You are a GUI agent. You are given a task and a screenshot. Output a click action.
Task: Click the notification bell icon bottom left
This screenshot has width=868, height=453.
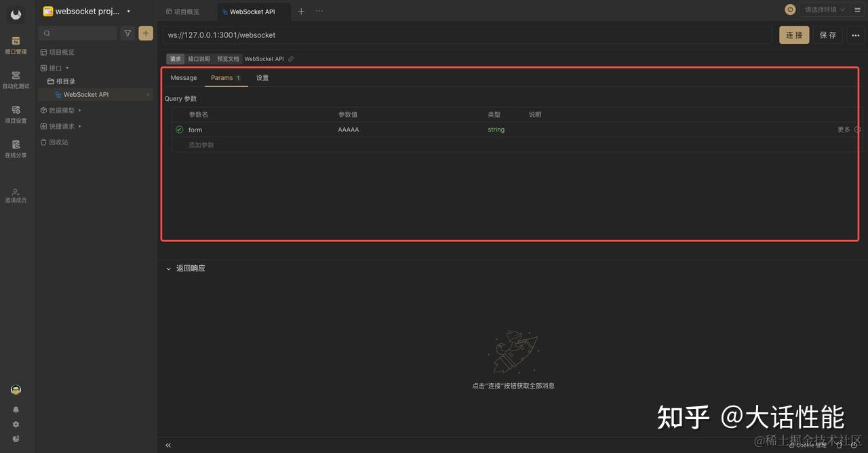pyautogui.click(x=16, y=409)
